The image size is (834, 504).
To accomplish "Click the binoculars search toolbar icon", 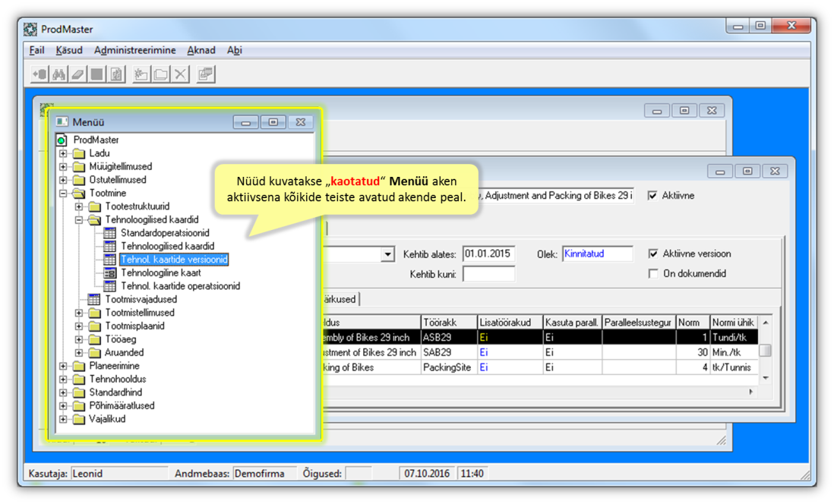I will tap(59, 74).
